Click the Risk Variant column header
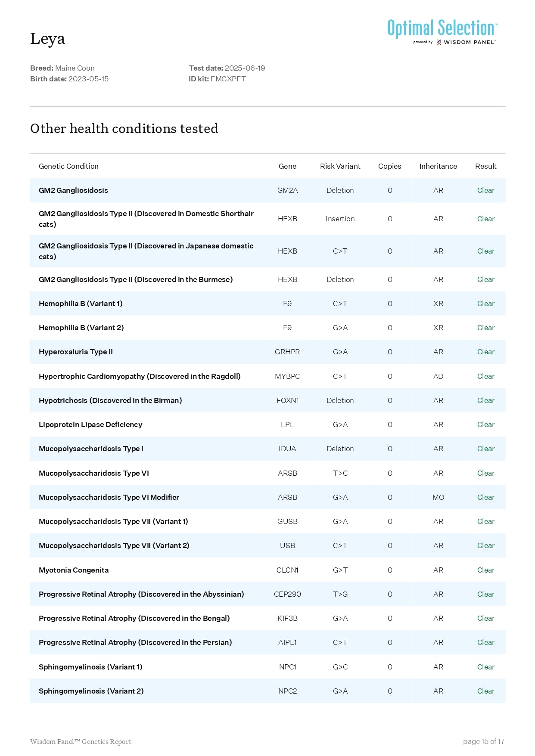The width and height of the screenshot is (535, 756). (x=340, y=166)
